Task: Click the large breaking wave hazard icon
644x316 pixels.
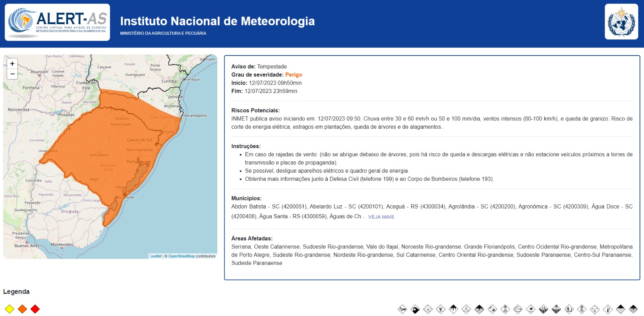Action: click(415, 309)
